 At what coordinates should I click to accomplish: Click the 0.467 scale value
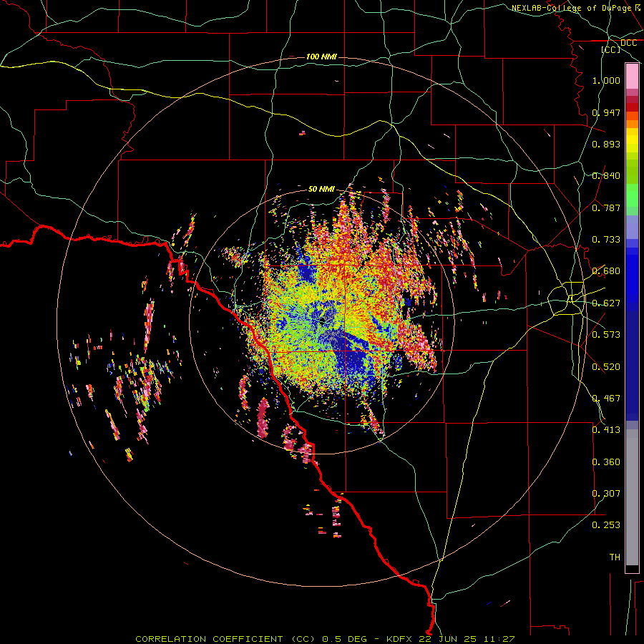606,399
